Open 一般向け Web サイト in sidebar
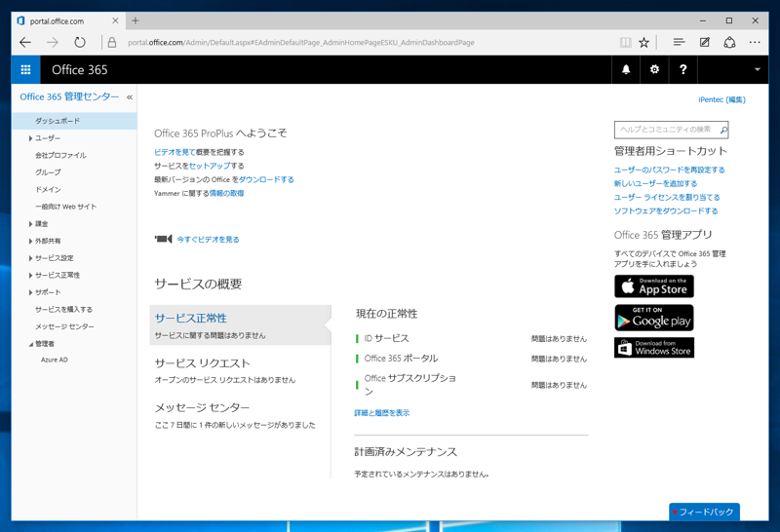780x532 pixels. pyautogui.click(x=65, y=207)
